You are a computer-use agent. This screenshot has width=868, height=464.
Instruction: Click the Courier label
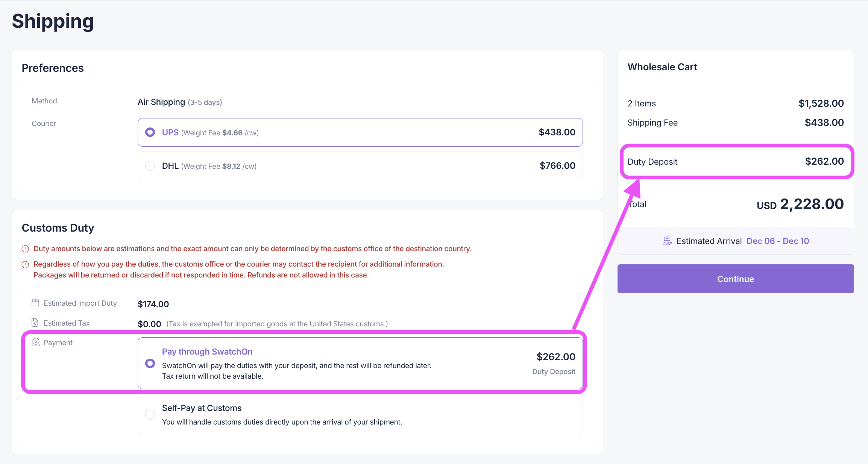coord(44,123)
